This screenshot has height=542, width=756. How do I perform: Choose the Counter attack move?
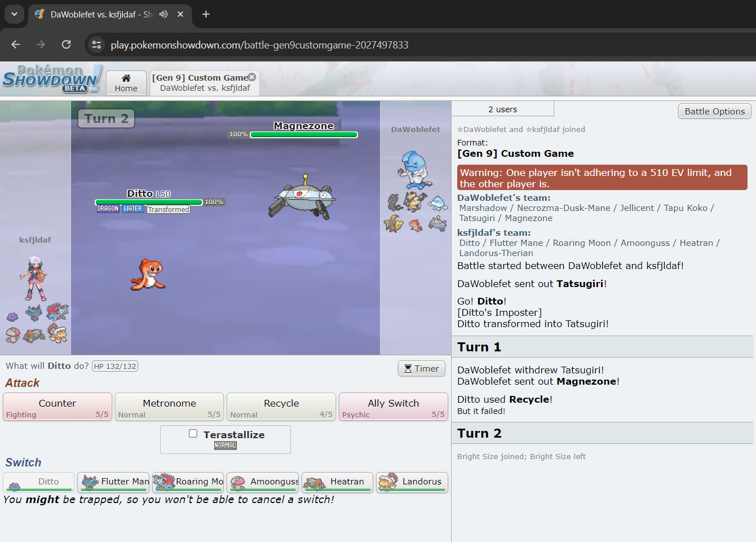pos(58,407)
